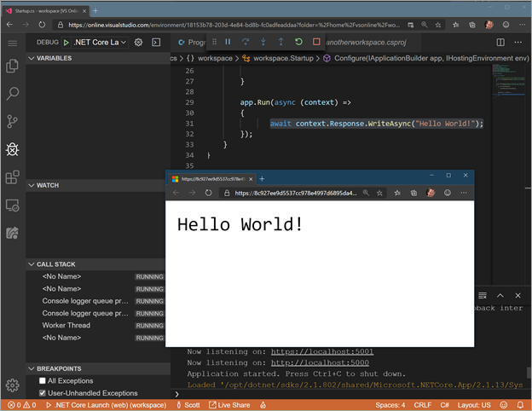
Task: Open errors and warnings count in status bar
Action: pyautogui.click(x=22, y=405)
